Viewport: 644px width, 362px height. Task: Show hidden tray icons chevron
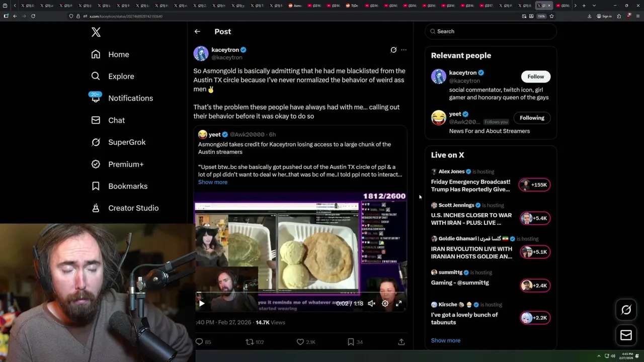click(599, 356)
